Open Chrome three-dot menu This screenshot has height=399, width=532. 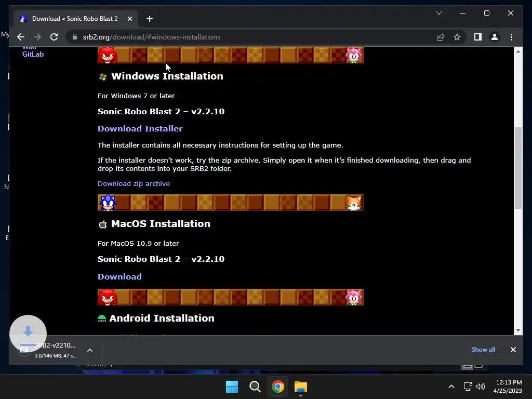pos(511,37)
